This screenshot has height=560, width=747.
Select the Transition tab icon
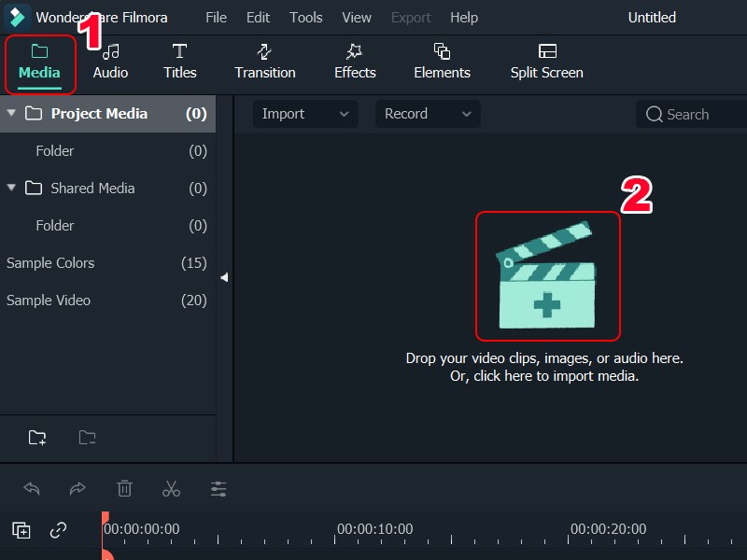(264, 53)
